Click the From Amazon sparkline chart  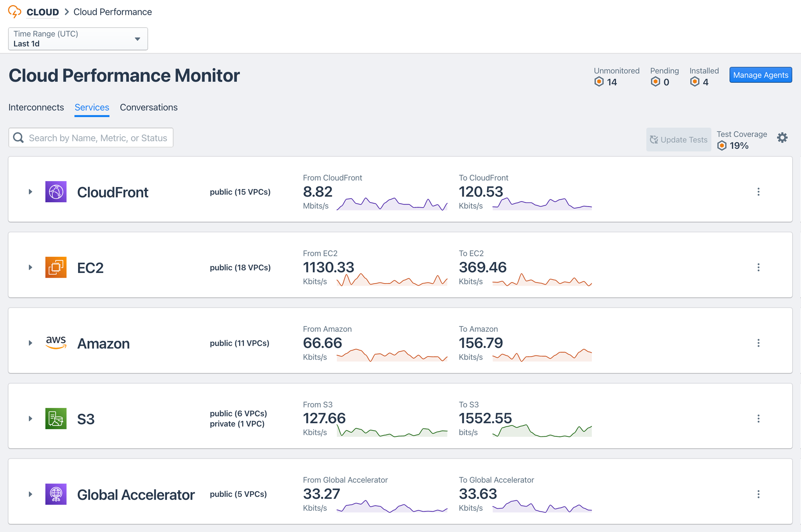392,355
